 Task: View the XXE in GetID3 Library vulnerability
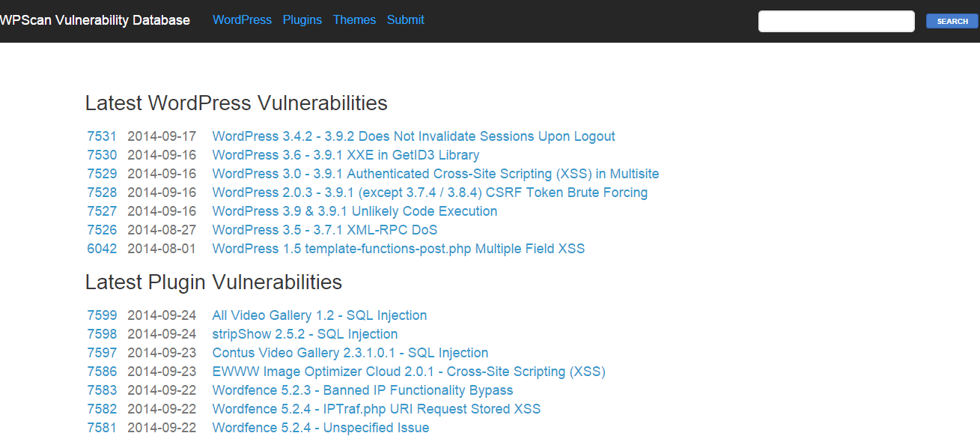coord(345,154)
